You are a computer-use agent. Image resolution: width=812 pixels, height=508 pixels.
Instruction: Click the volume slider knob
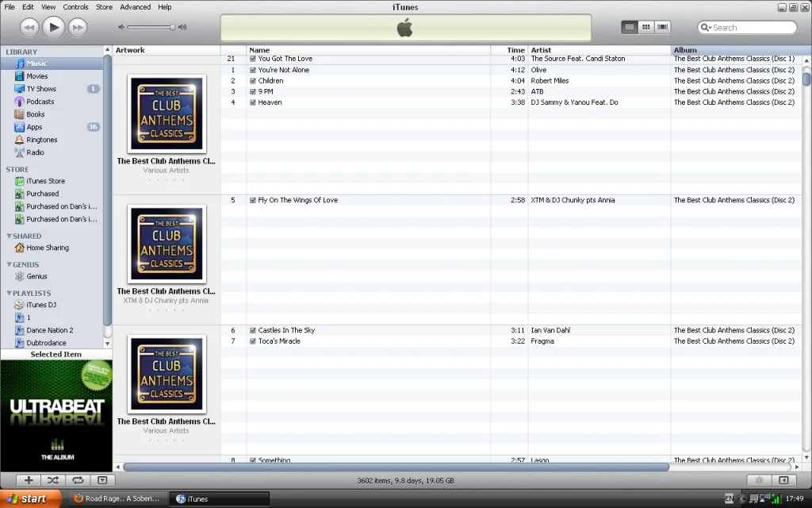[x=172, y=27]
